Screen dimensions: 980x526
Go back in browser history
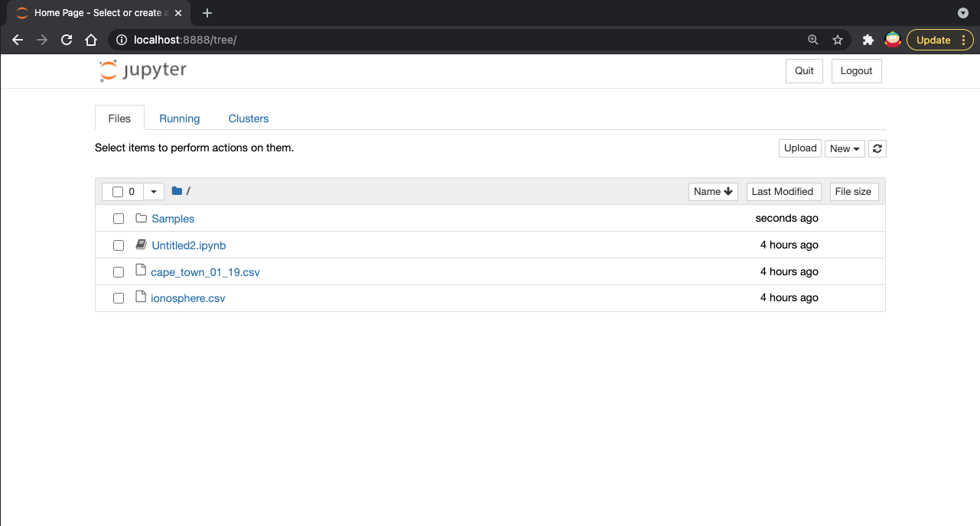click(x=18, y=40)
